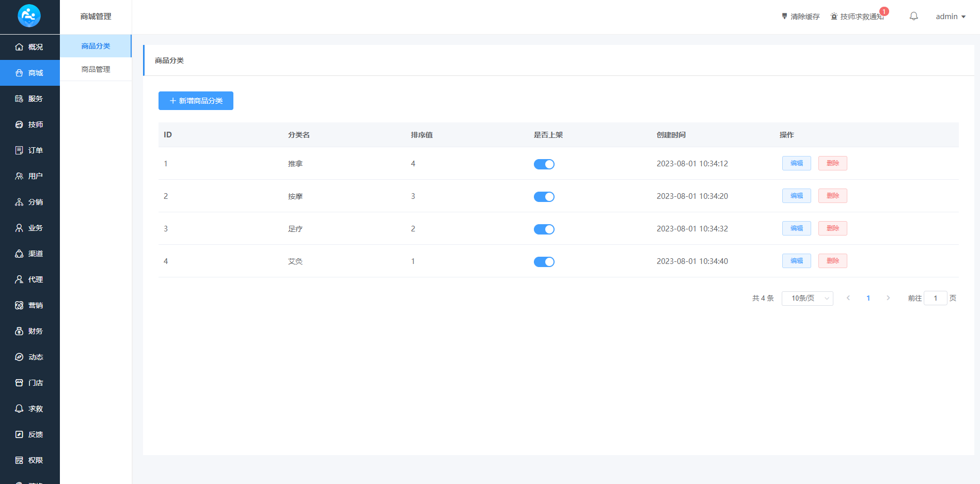
Task: Go to the 财务 finance sidebar icon
Action: 19,331
